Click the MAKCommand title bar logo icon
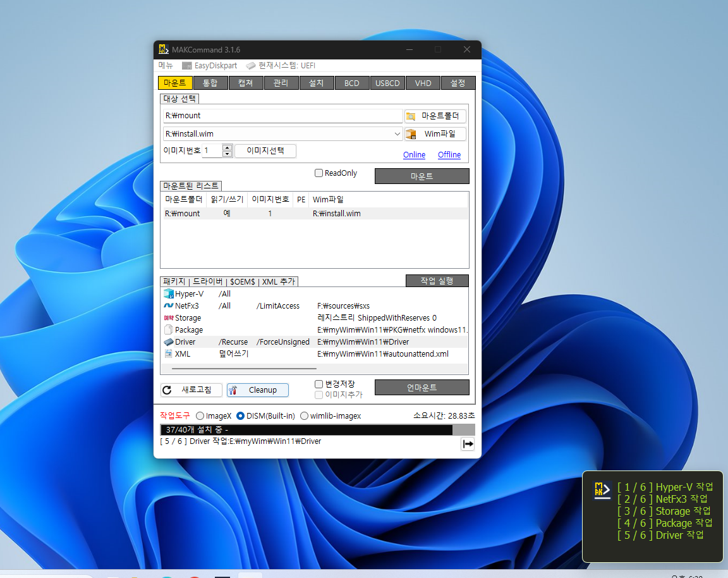Screen dimensions: 728x578 (164, 49)
